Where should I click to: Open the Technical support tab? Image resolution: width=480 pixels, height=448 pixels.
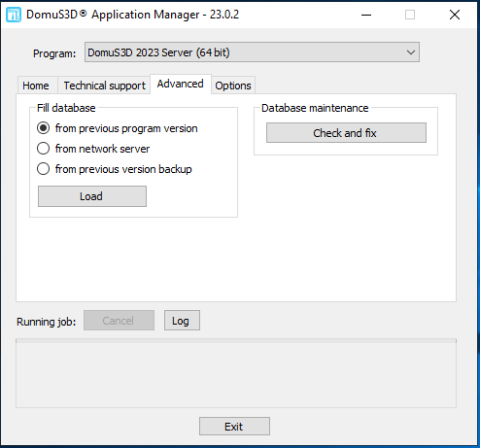pos(104,86)
